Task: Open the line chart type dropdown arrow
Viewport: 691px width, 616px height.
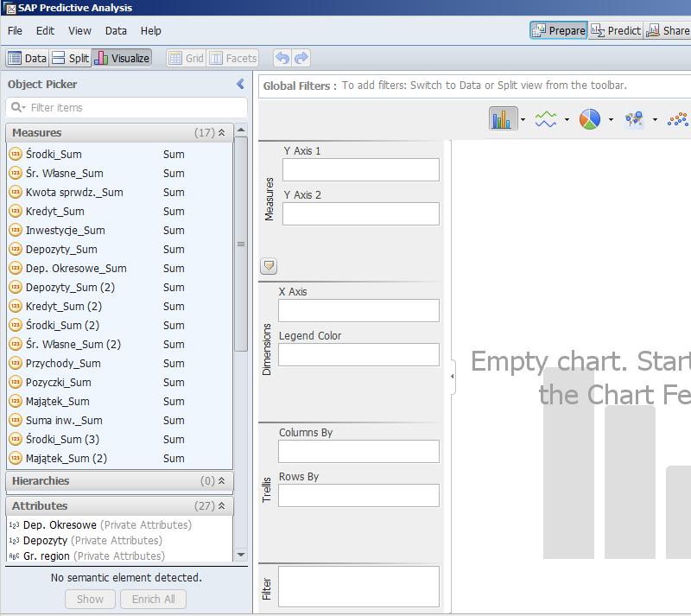Action: click(x=567, y=119)
